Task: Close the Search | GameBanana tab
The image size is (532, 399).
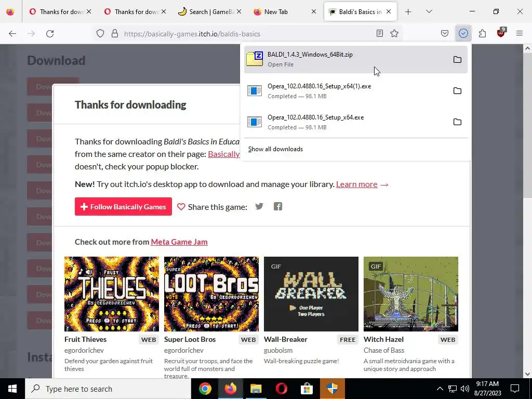Action: point(239,11)
